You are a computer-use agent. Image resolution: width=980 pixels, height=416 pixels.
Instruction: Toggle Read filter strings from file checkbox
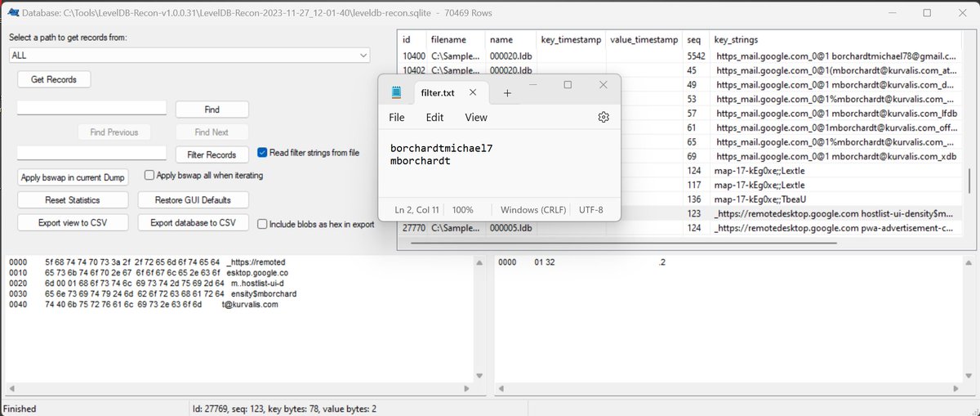tap(262, 152)
